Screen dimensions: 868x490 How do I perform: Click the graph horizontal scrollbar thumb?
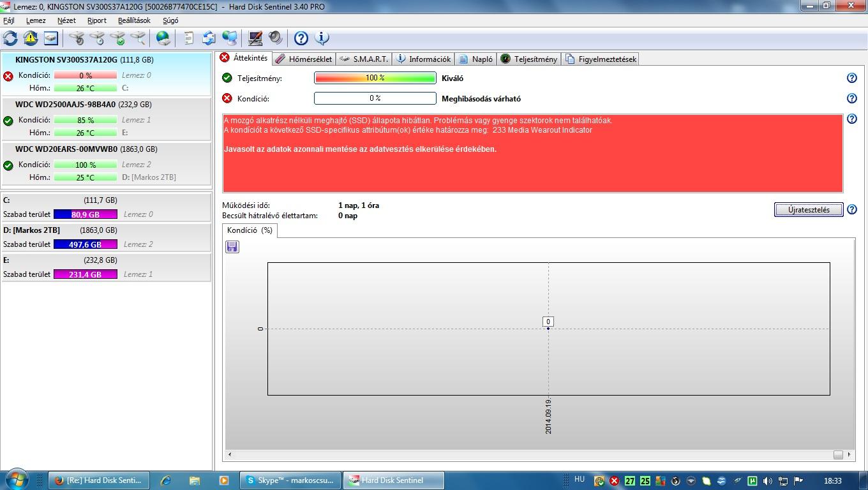tap(838, 454)
